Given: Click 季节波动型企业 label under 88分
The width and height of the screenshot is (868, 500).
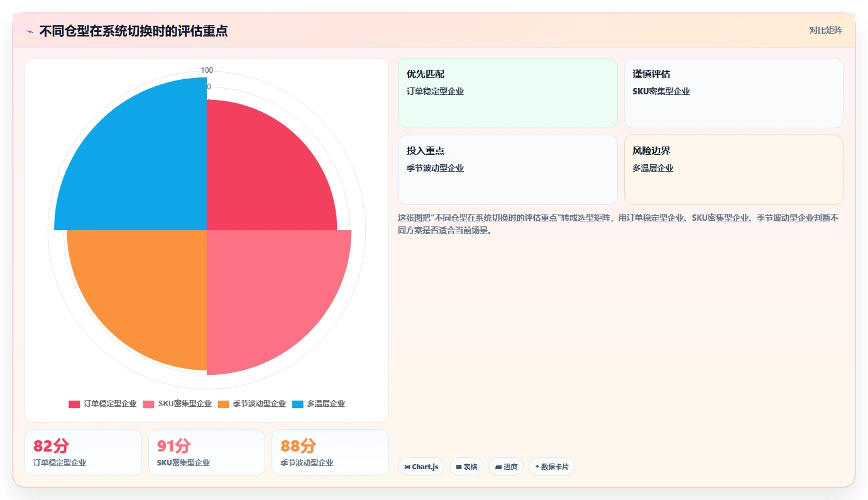Looking at the screenshot, I should pyautogui.click(x=307, y=462).
